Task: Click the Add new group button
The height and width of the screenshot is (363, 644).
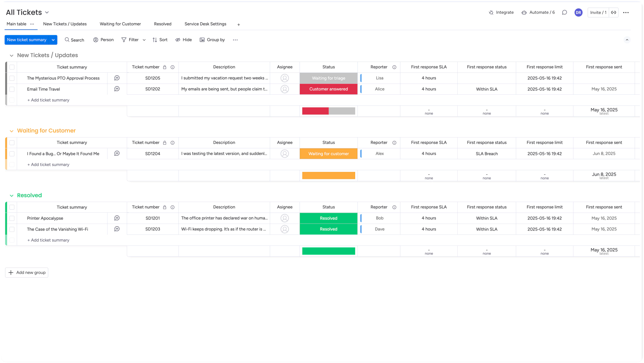Action: tap(27, 273)
